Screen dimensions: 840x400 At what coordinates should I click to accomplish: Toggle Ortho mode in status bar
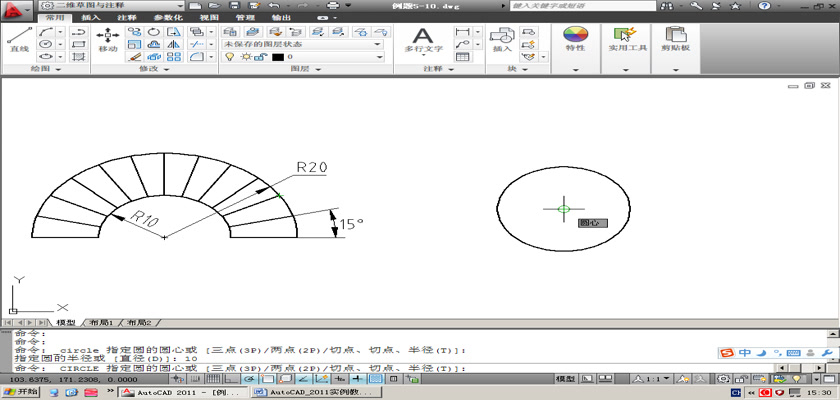pos(231,379)
